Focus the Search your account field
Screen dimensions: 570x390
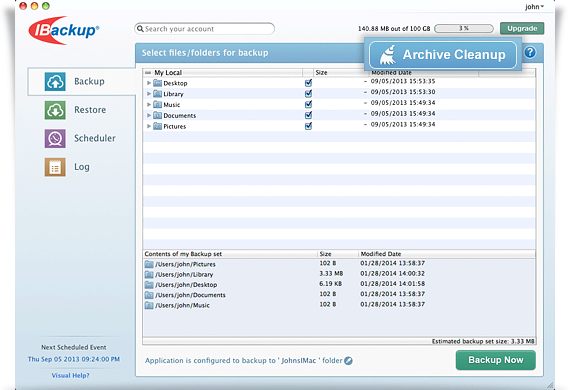coord(205,29)
